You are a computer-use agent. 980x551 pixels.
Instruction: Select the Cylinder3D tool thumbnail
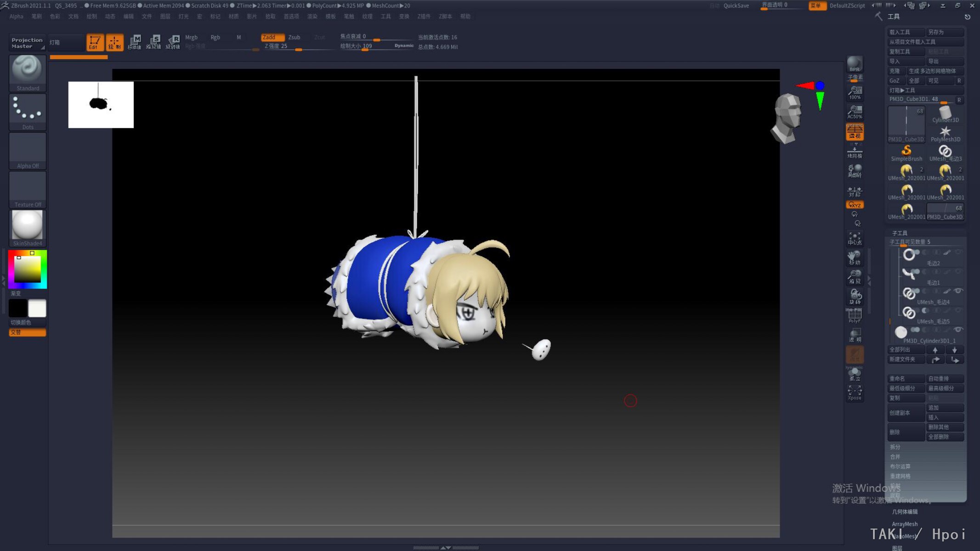(945, 114)
